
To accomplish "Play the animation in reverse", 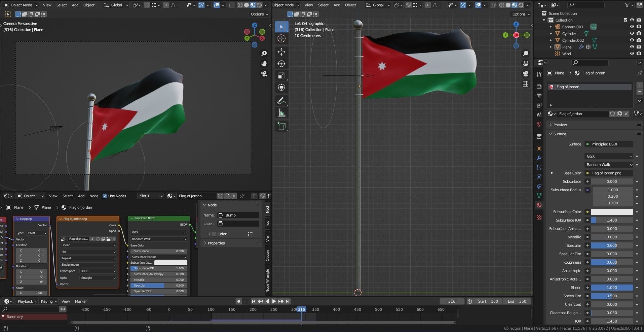I will [267, 301].
